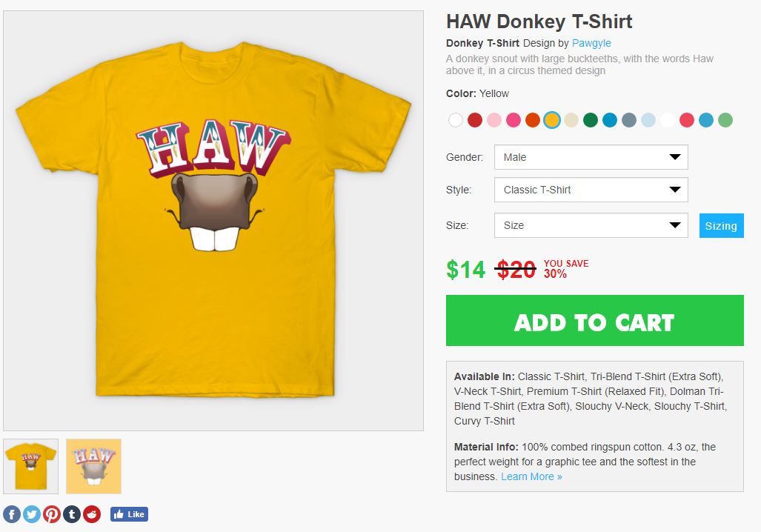This screenshot has height=532, width=761.
Task: Open the Size selector dropdown
Action: pos(591,225)
